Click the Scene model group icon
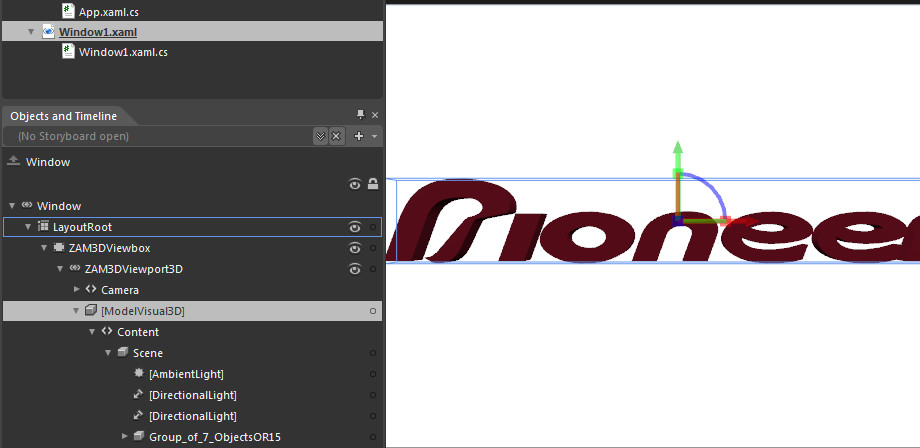The image size is (920, 448). tap(123, 352)
